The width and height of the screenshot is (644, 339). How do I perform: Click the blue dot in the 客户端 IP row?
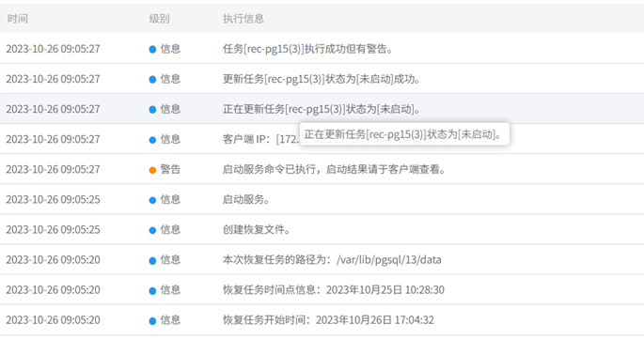pos(152,140)
